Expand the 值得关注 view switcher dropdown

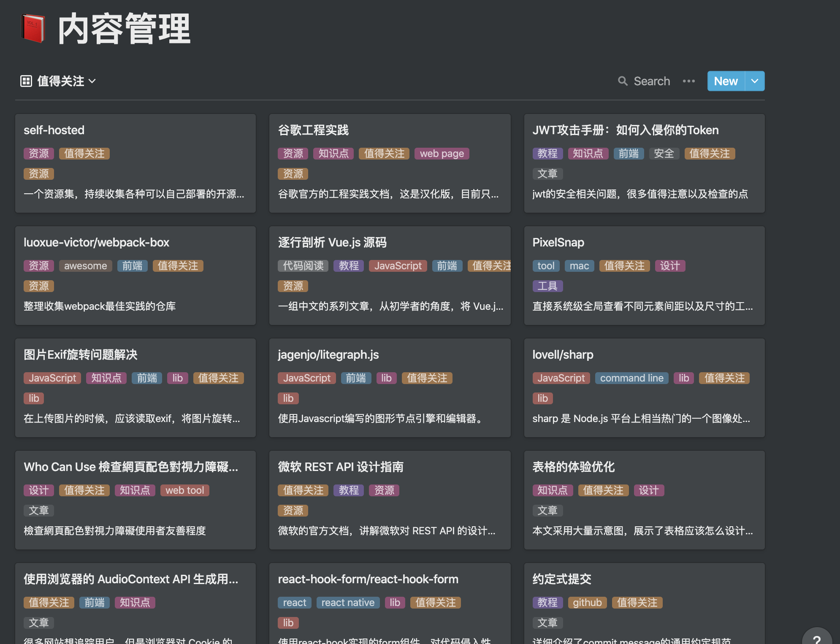[92, 81]
